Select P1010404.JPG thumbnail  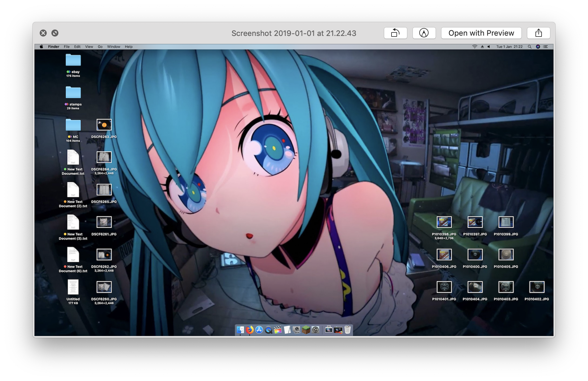click(x=475, y=287)
